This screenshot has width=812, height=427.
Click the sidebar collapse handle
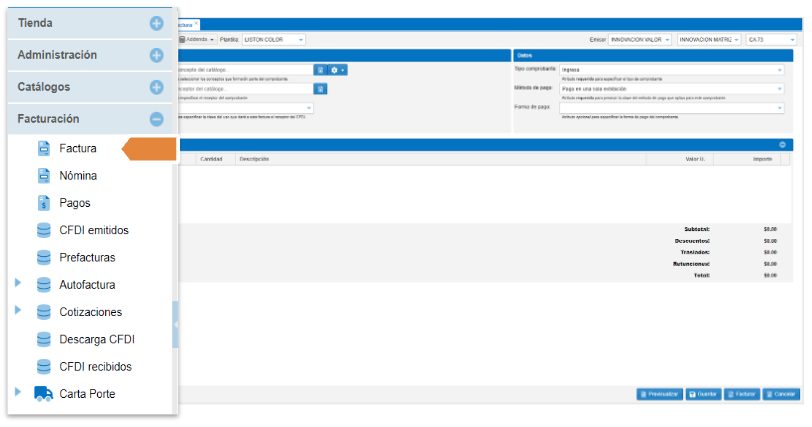(x=176, y=325)
